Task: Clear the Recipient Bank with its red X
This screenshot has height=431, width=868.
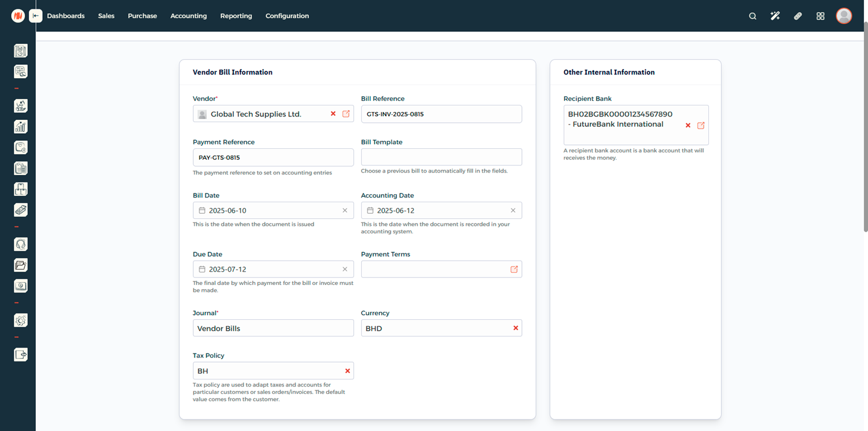Action: (x=688, y=125)
